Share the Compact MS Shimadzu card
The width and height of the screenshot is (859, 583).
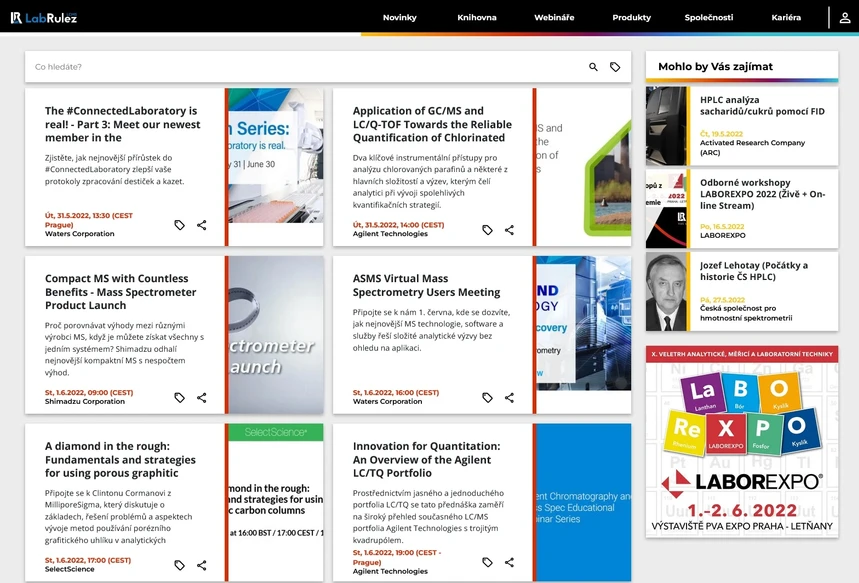(202, 398)
